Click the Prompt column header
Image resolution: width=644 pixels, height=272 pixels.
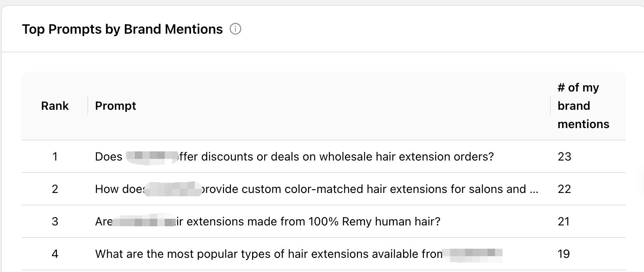[x=116, y=106]
